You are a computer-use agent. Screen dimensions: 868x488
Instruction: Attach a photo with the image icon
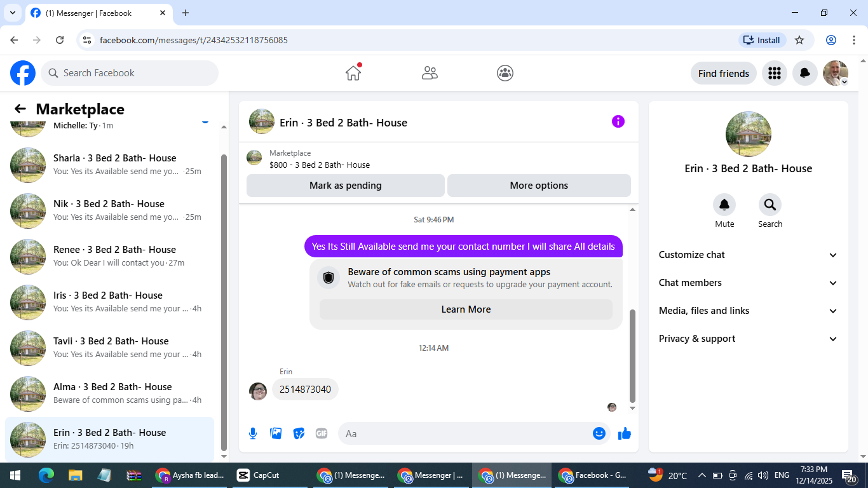(x=276, y=433)
